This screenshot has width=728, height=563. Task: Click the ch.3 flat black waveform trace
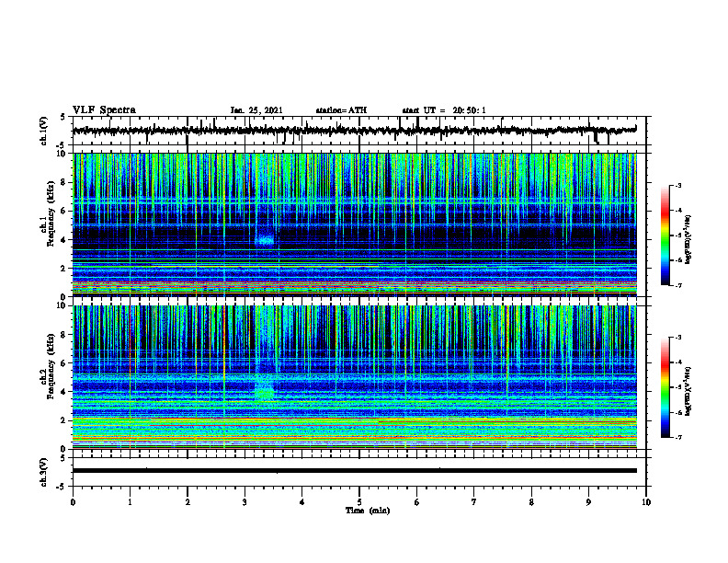355,471
